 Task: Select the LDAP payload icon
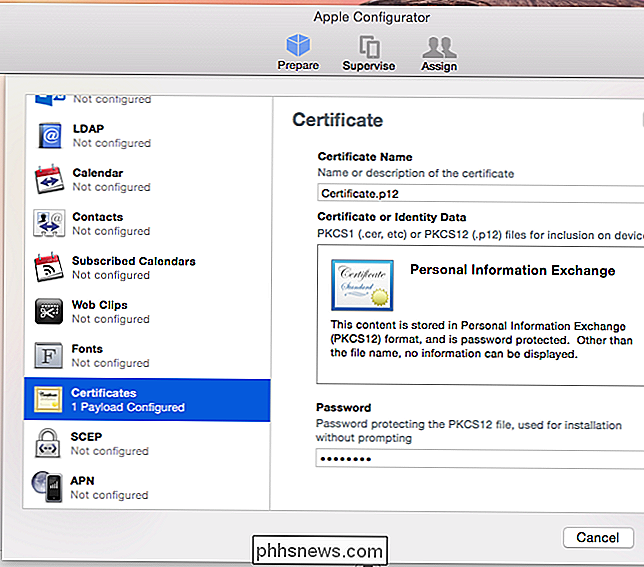coord(50,135)
